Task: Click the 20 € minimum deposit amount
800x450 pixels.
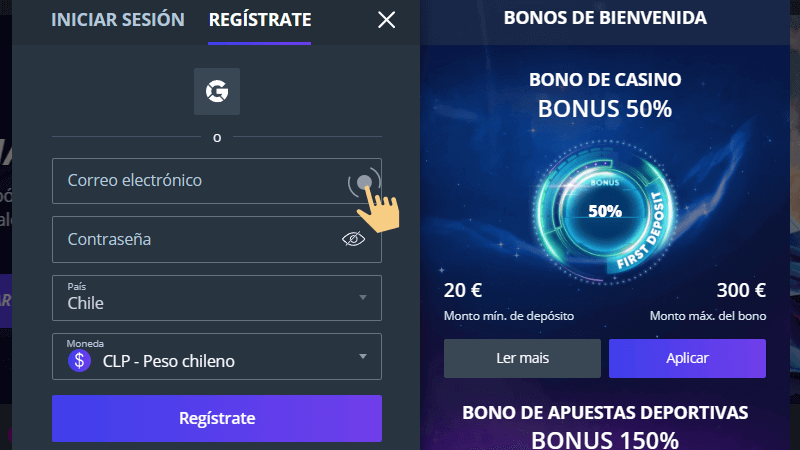Action: pos(463,292)
